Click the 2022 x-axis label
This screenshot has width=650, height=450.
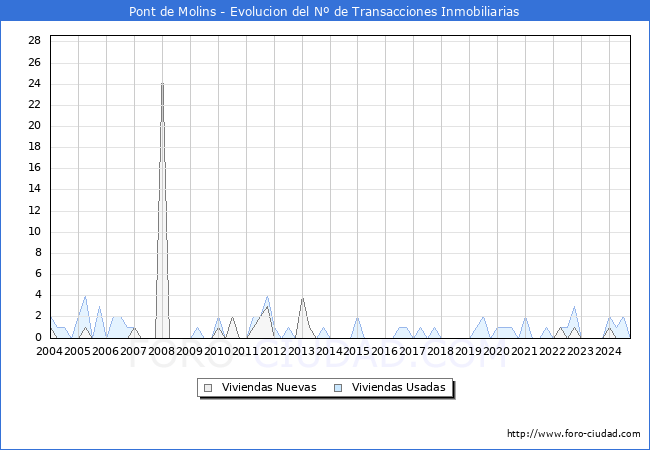coord(553,351)
